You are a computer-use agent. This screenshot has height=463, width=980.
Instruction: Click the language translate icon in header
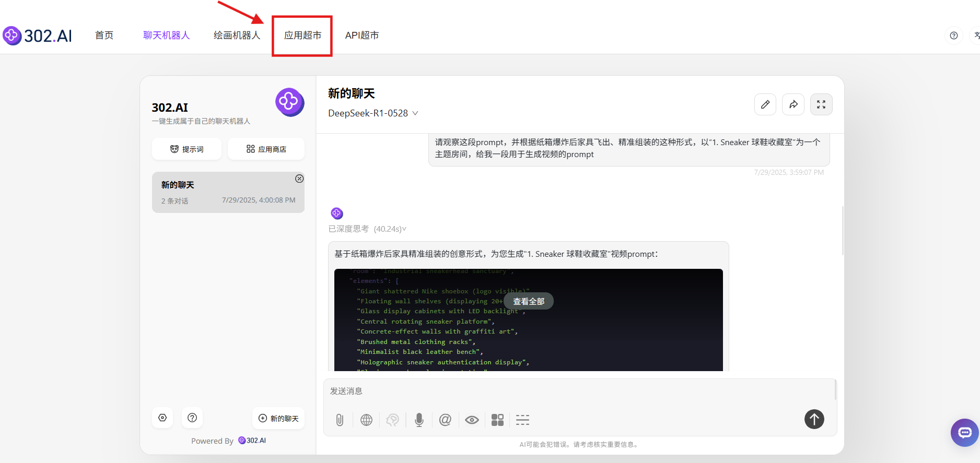point(975,35)
